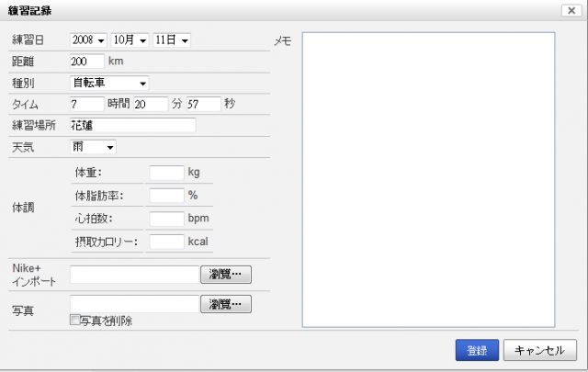Click the 体脂肪率 percent input field
The image size is (588, 372).
coord(166,196)
